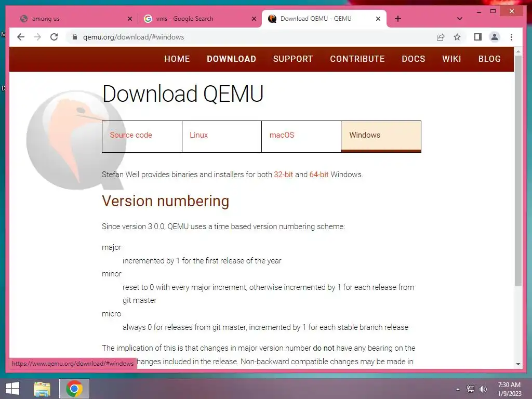Open the browser side panel icon

(478, 37)
